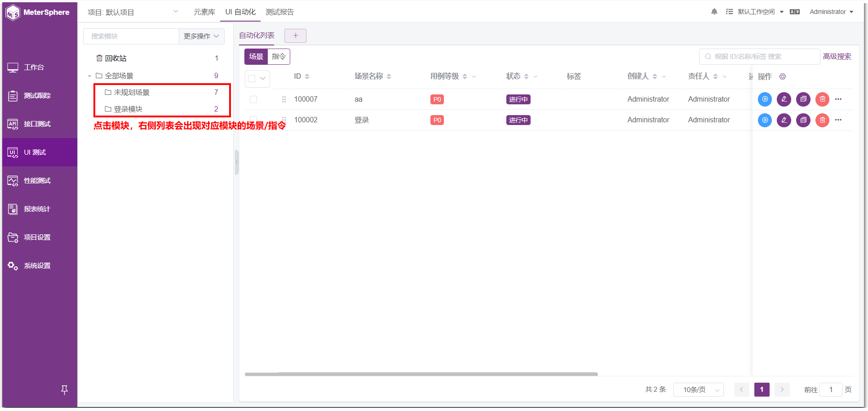Open more actions via the ellipsis on row 100007
Image resolution: width=868 pixels, height=411 pixels.
838,99
